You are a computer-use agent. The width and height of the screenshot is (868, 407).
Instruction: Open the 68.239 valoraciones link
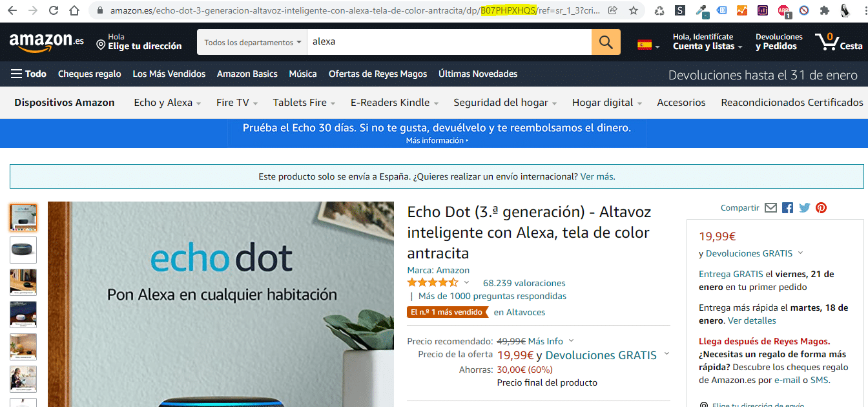coord(523,283)
